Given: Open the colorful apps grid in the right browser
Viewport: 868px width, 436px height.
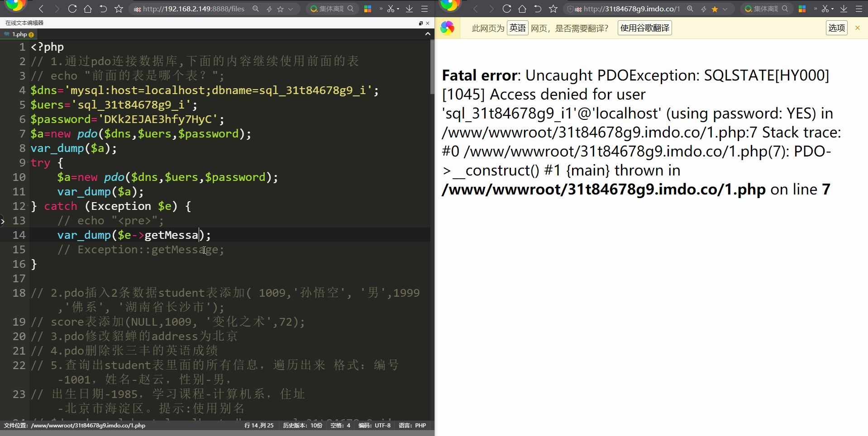Looking at the screenshot, I should point(802,9).
